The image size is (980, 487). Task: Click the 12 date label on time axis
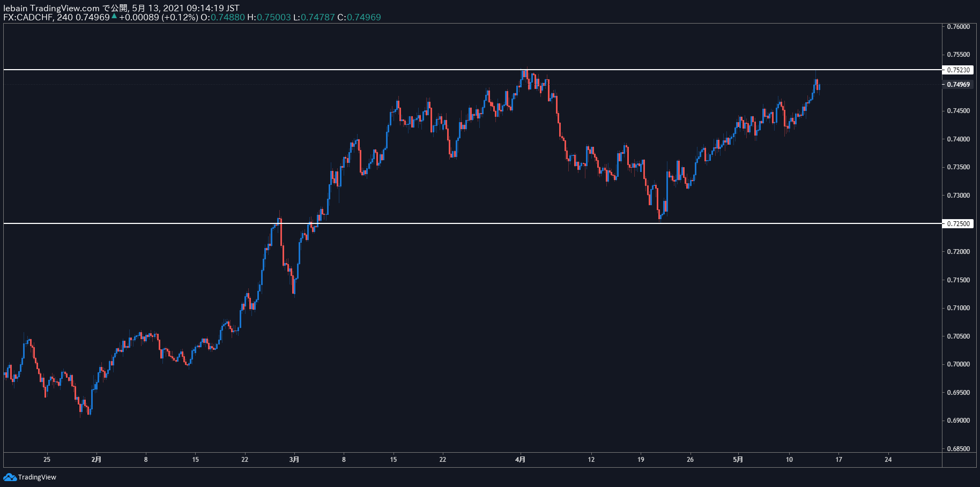tap(591, 459)
